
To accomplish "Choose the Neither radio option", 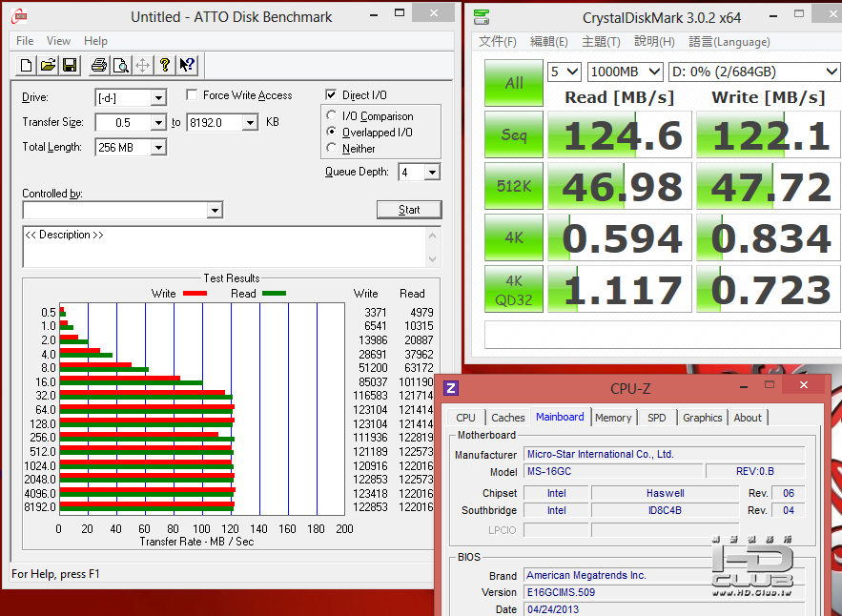I will (332, 149).
